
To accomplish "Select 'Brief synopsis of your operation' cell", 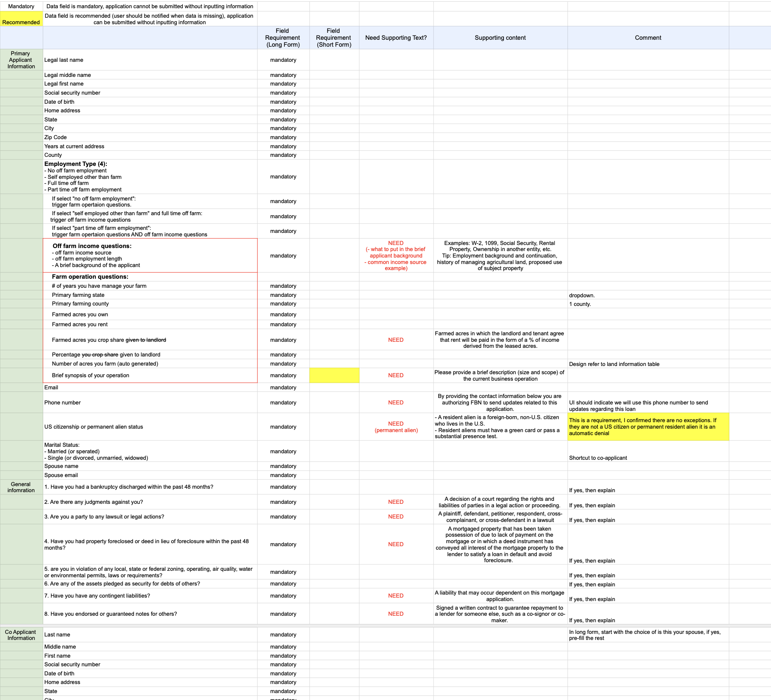I will click(150, 375).
